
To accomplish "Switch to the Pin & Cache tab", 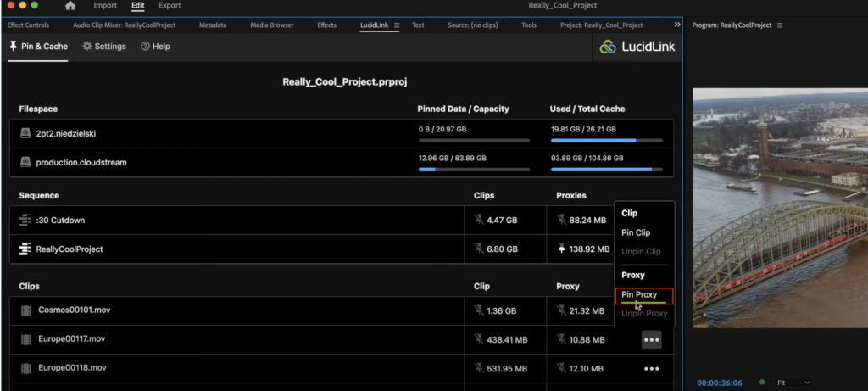I will (x=38, y=47).
